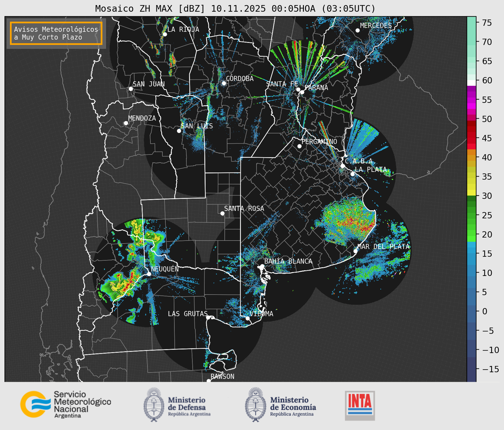The image size is (504, 430).
Task: Click the CÓRDOBA city label
Action: coord(240,79)
